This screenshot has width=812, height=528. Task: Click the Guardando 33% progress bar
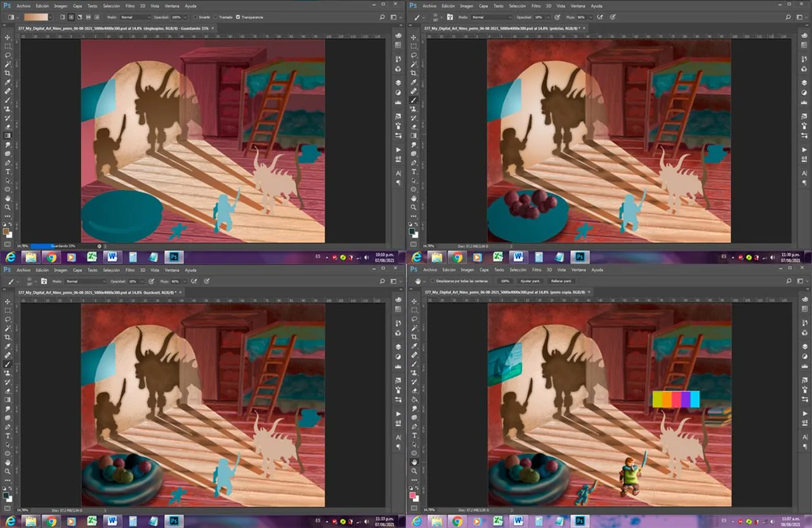[62, 245]
